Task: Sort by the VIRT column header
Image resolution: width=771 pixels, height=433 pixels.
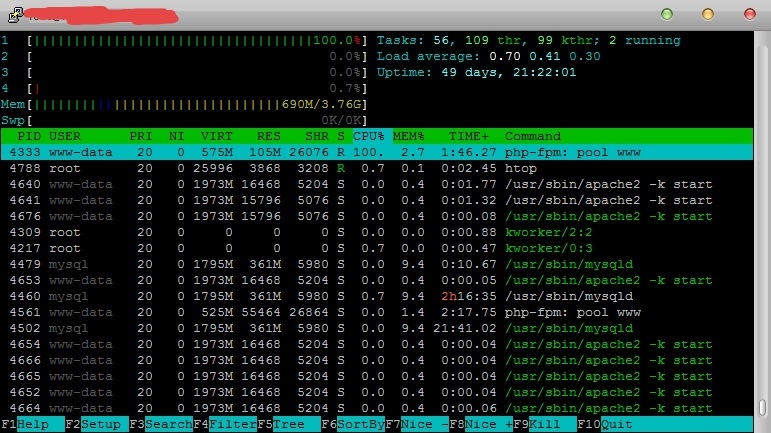Action: coord(216,136)
